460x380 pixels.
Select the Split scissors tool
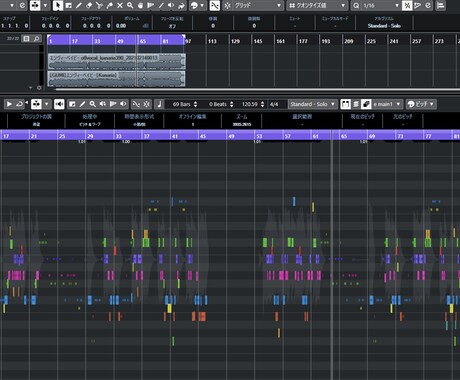tap(99, 5)
